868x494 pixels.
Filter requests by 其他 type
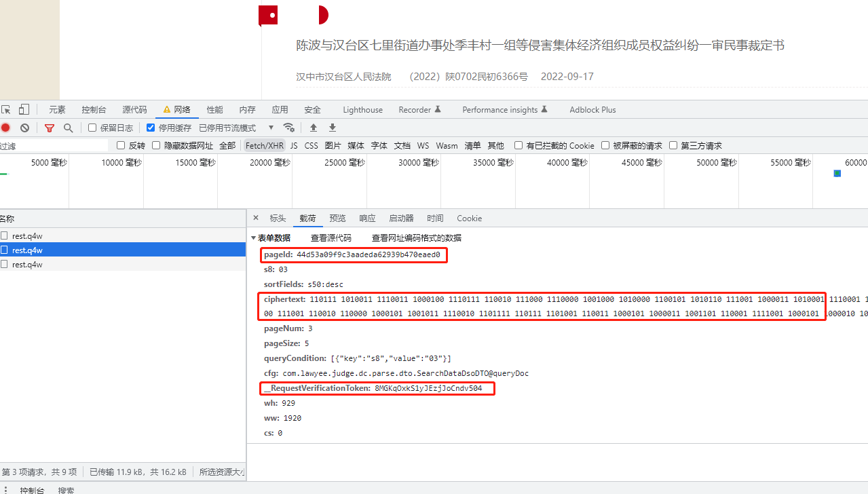click(495, 145)
